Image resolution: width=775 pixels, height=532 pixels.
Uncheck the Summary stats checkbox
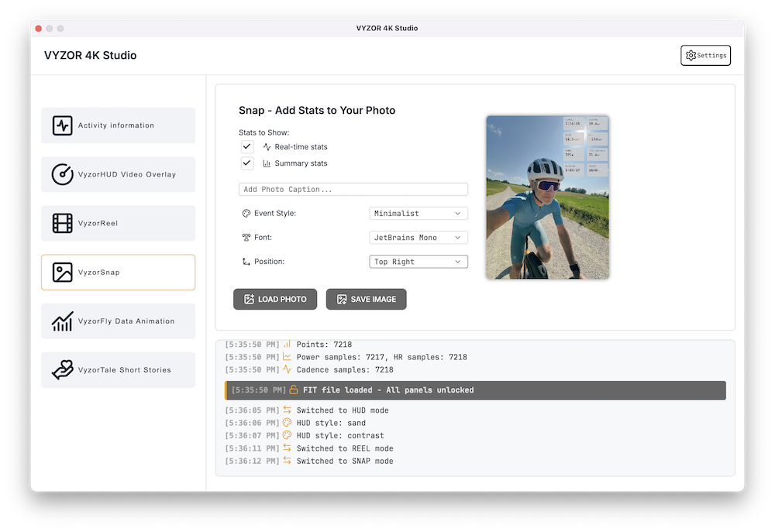click(x=247, y=163)
